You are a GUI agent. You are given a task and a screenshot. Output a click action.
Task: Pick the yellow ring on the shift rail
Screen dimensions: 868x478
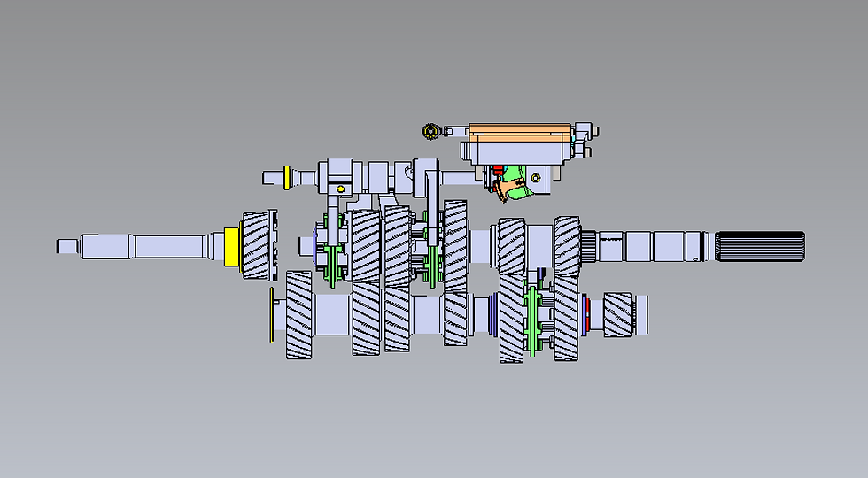(x=287, y=178)
